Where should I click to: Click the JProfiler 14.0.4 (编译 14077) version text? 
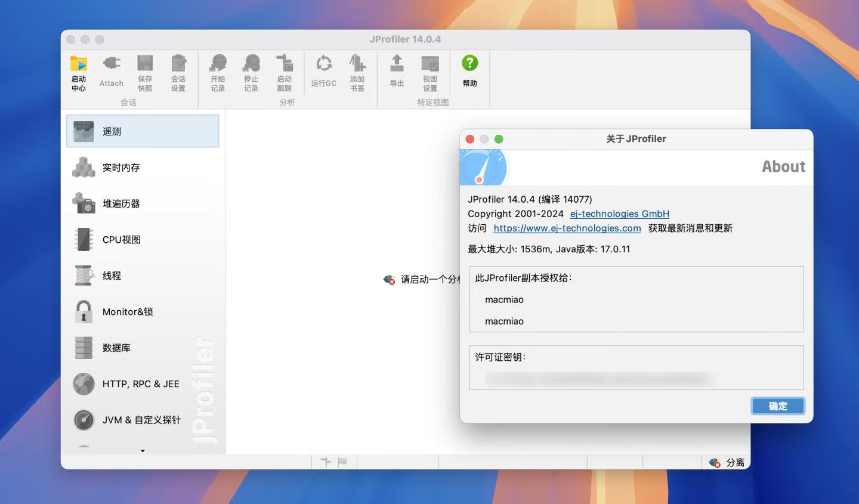coord(530,199)
